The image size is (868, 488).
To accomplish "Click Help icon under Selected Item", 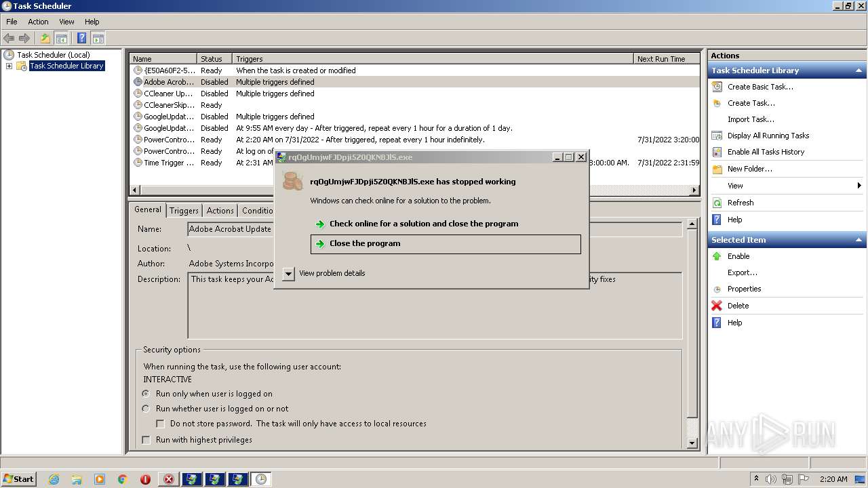I will click(717, 323).
